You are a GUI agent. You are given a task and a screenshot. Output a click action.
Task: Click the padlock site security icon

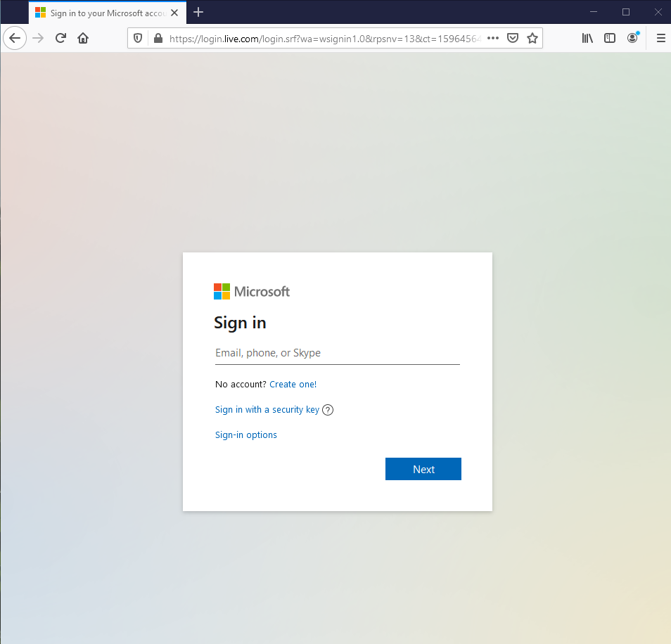point(158,38)
